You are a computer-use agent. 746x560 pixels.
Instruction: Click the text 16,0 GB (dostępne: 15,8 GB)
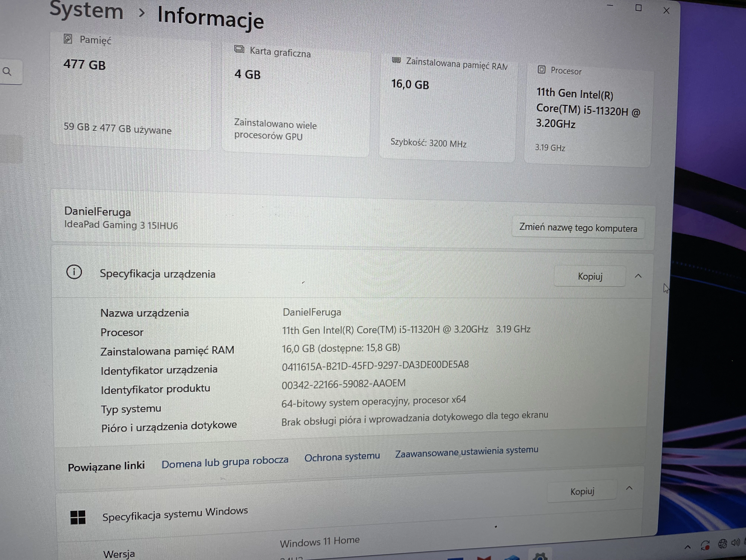pos(341,348)
